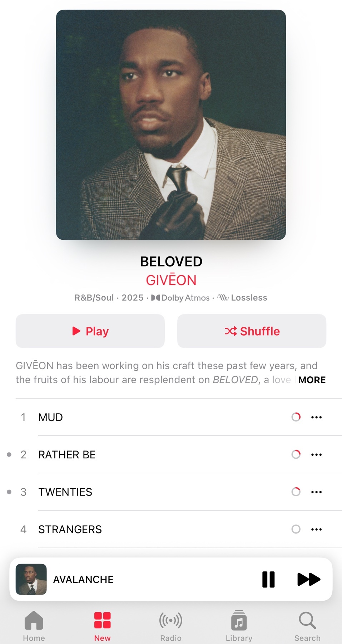
Task: Switch to the Radio tab
Action: [171, 626]
